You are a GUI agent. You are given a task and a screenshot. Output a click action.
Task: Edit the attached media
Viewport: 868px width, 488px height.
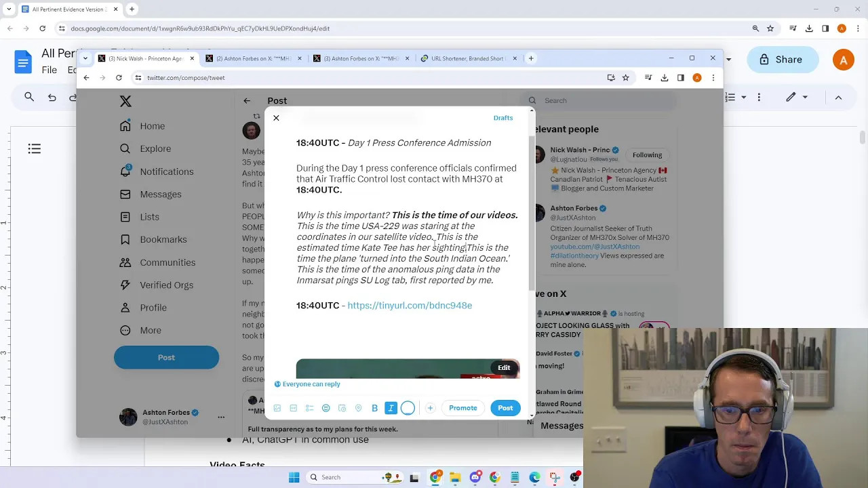(504, 368)
